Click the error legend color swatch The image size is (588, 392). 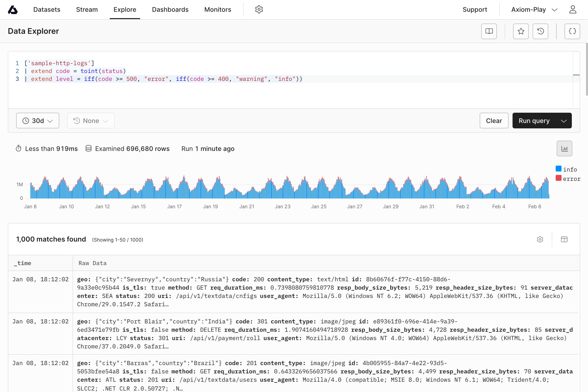click(x=558, y=178)
